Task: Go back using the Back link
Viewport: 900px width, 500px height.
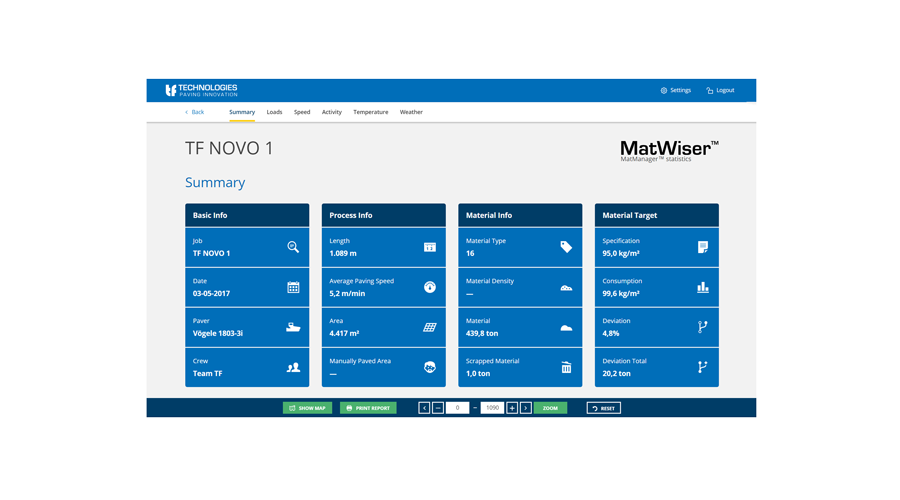Action: point(195,112)
